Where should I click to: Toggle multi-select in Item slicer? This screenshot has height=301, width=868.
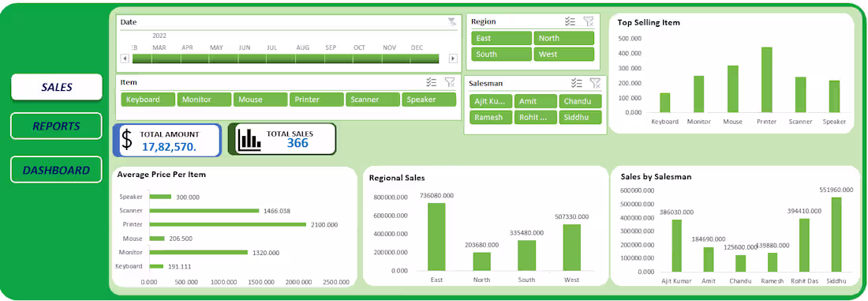(x=432, y=82)
